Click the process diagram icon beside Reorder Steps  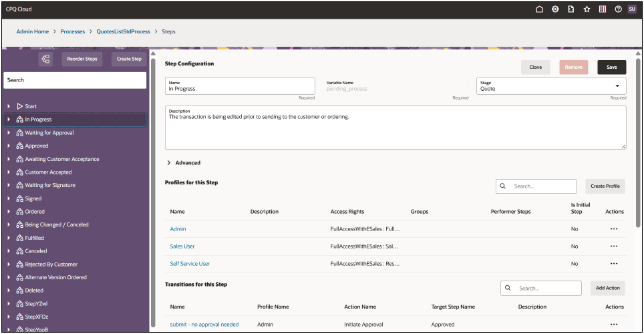pyautogui.click(x=45, y=59)
